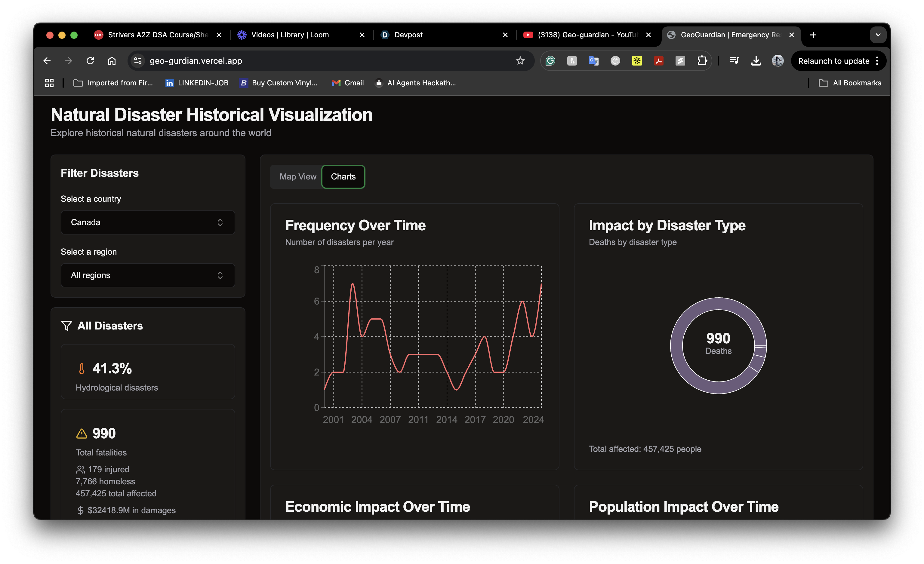This screenshot has width=924, height=564.
Task: Open the LINKEDIN-JOB bookmark
Action: pos(197,83)
